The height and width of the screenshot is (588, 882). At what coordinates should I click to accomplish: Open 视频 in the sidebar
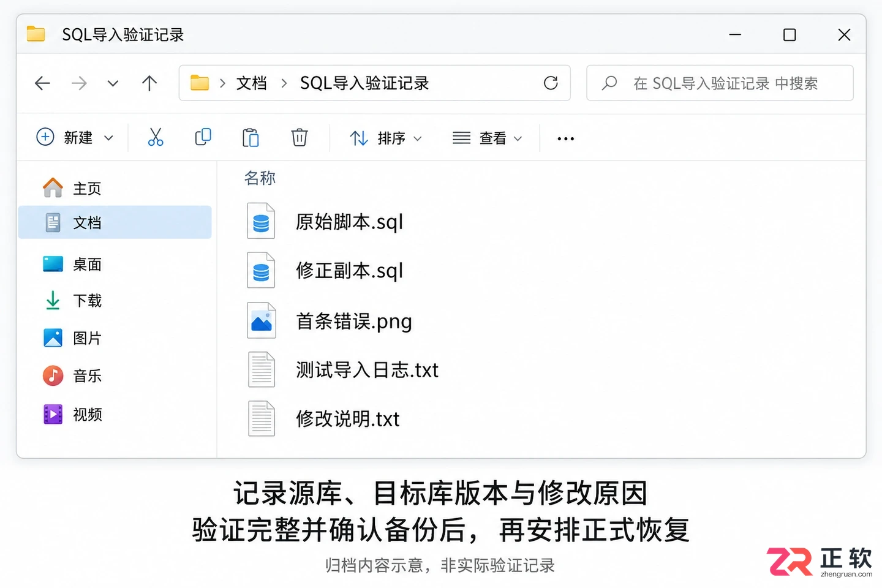pos(115,415)
